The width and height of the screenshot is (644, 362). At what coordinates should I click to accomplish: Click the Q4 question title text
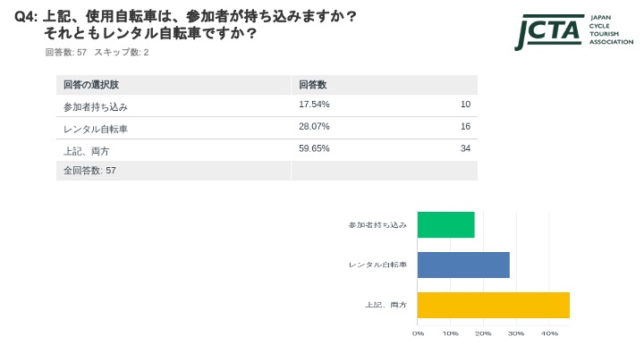click(186, 25)
